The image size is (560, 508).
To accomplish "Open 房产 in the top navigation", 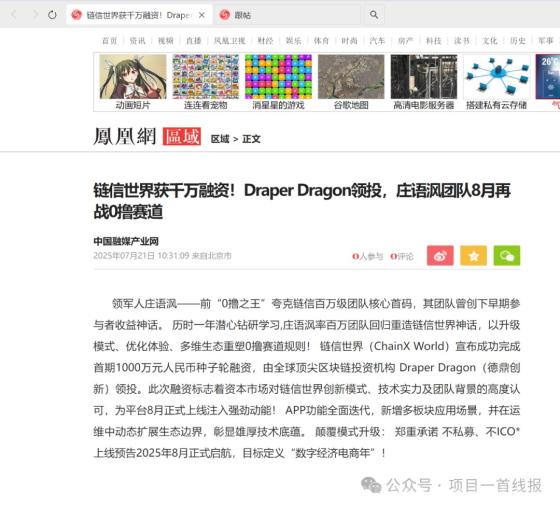I will (x=406, y=41).
